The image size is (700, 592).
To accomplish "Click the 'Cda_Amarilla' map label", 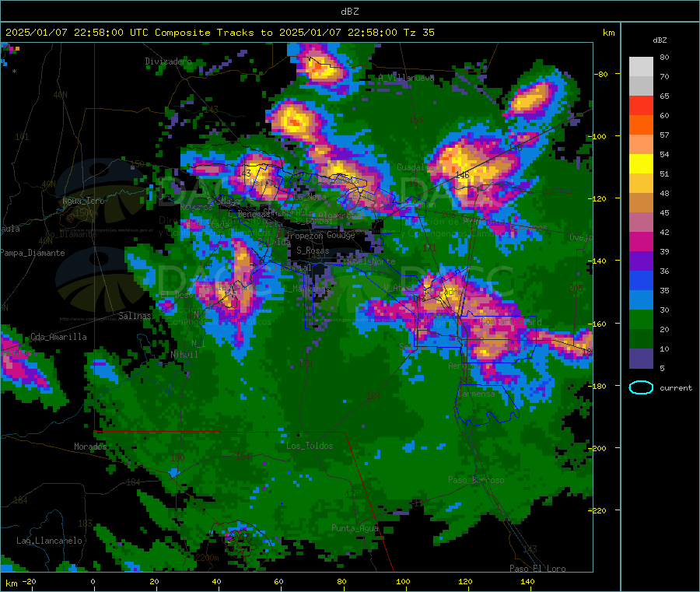I will (x=58, y=337).
